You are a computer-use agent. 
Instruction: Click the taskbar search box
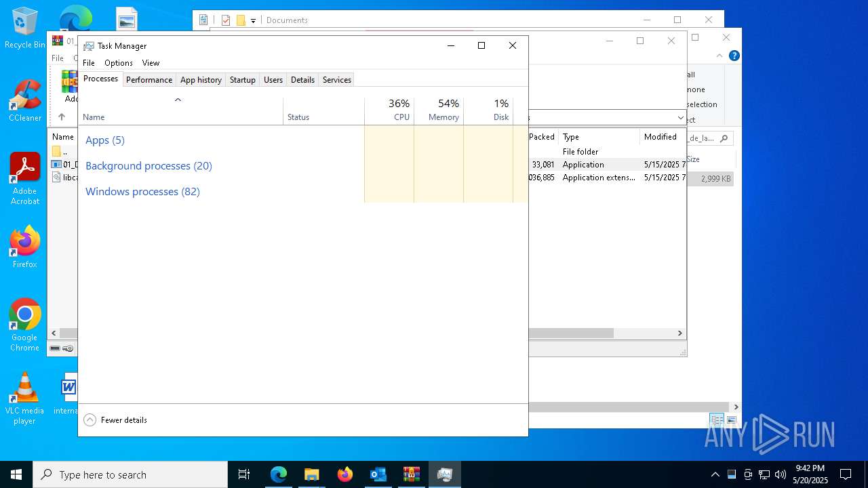point(130,474)
